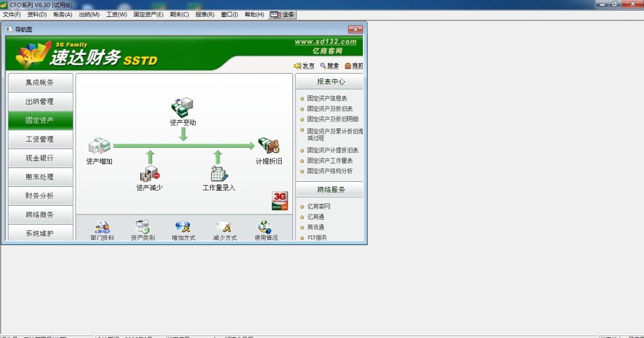Open the 资料(D) menu

(37, 14)
